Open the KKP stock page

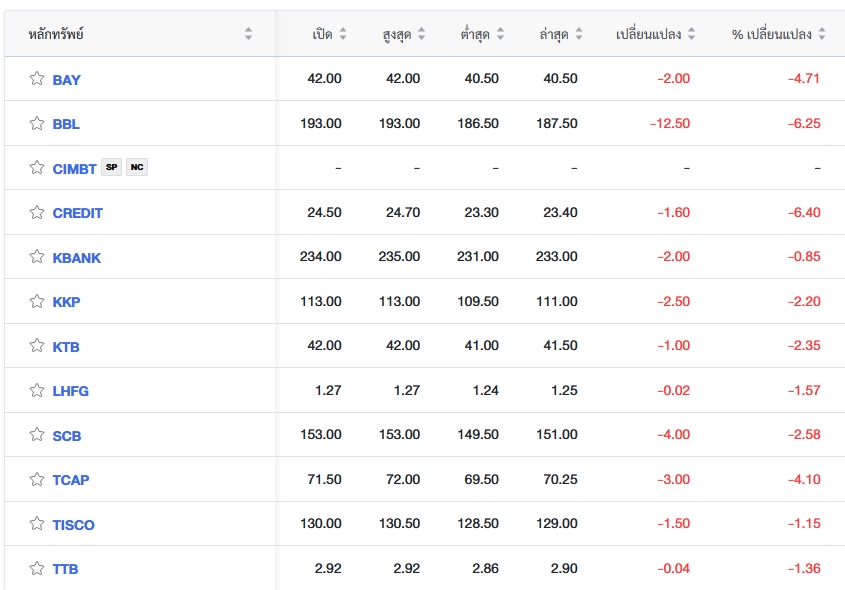tap(66, 302)
